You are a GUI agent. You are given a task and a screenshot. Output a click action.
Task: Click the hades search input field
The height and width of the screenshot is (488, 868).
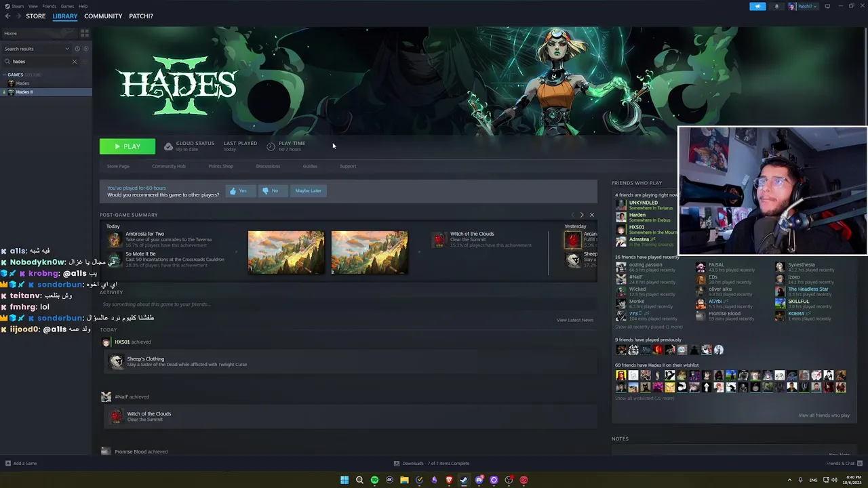[x=39, y=62]
